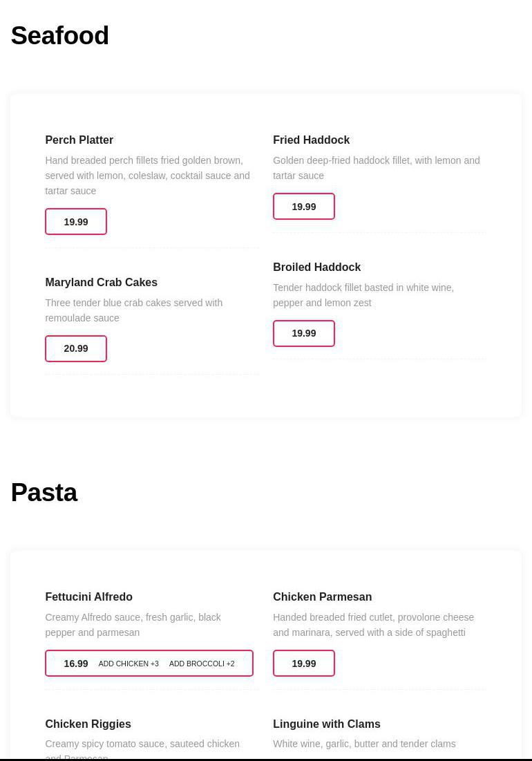The width and height of the screenshot is (532, 761).
Task: Select the Fried Haddock item title
Action: click(311, 140)
